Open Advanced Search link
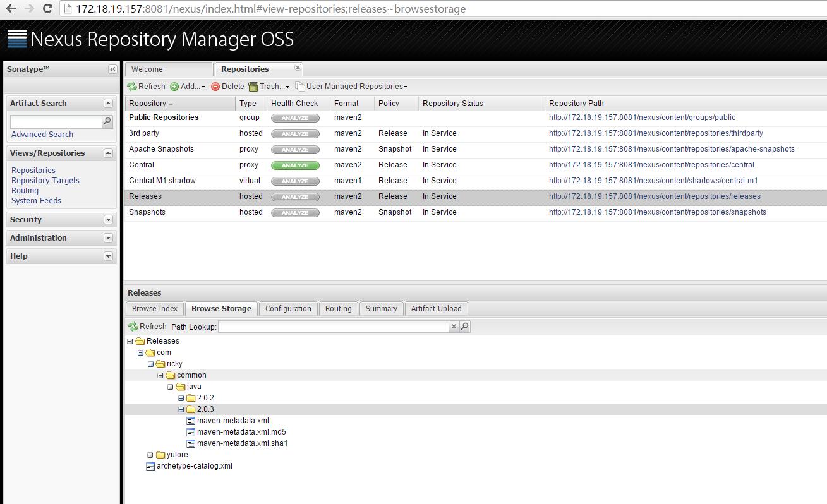 (x=42, y=135)
